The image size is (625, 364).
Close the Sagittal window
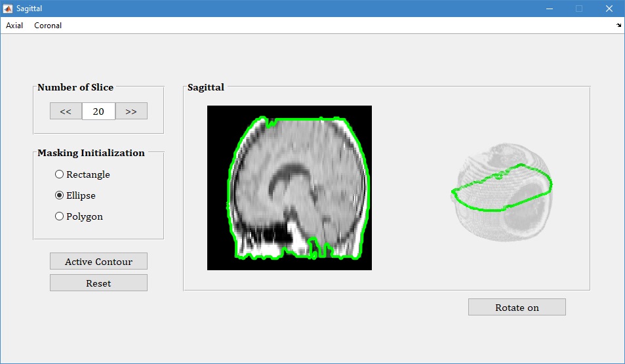coord(609,9)
